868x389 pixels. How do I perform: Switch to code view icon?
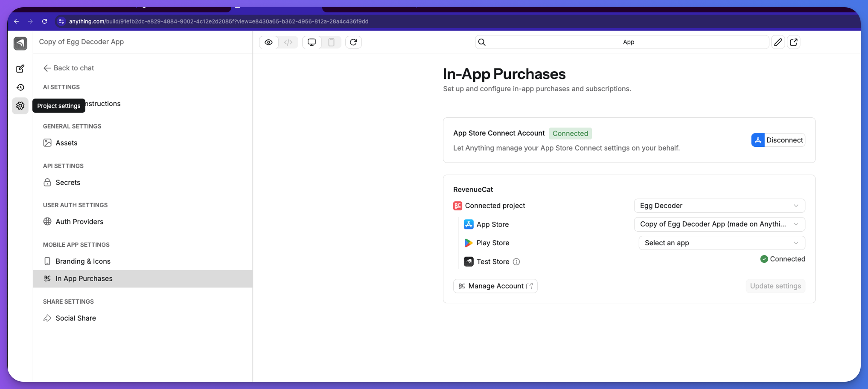coord(288,42)
